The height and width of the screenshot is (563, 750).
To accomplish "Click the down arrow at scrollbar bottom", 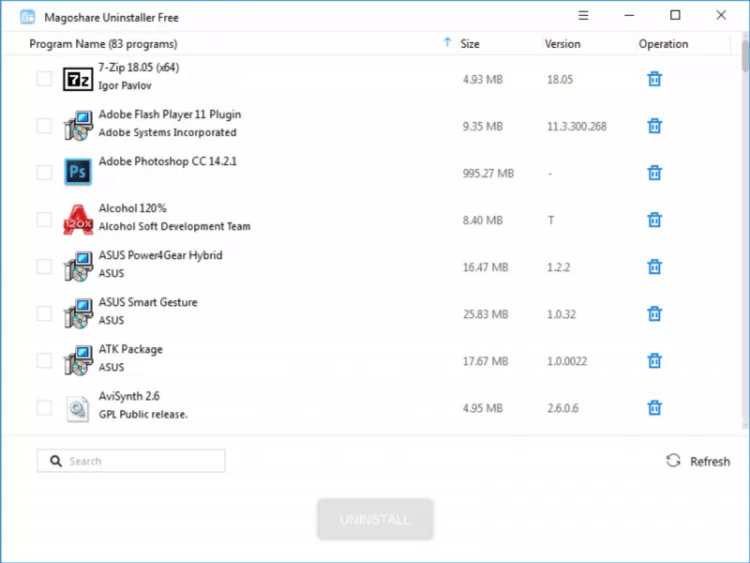I will pos(745,425).
